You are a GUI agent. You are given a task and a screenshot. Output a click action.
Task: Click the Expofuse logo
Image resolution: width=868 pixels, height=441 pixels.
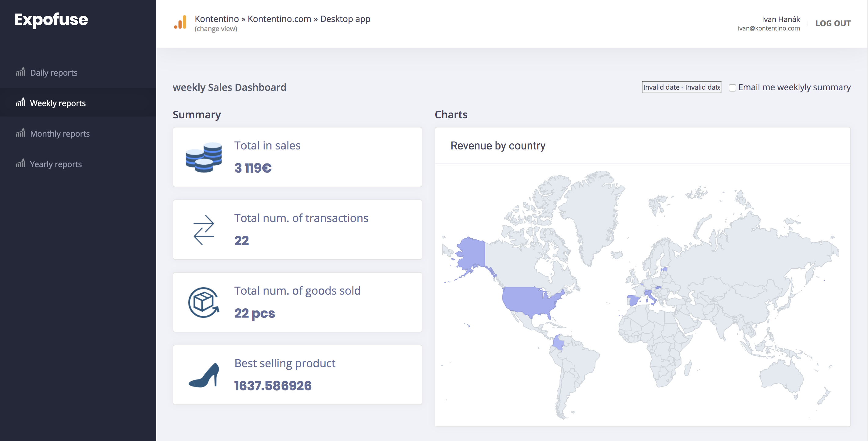(x=51, y=20)
